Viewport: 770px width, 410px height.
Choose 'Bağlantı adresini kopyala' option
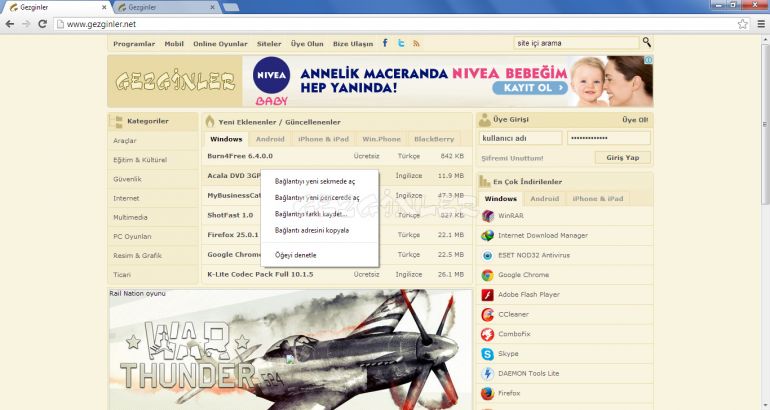(x=320, y=230)
